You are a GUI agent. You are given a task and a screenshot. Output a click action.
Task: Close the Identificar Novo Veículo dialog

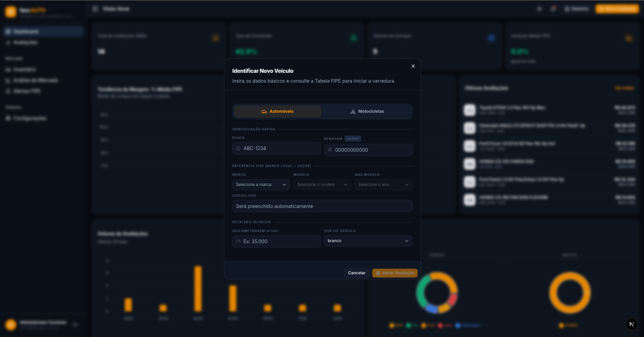click(413, 66)
